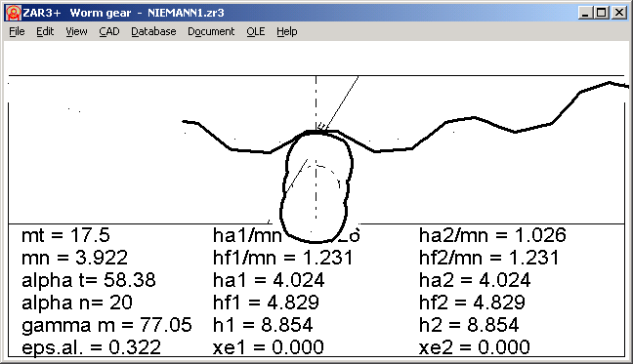Image resolution: width=633 pixels, height=364 pixels.
Task: Open the OLE menu
Action: pyautogui.click(x=256, y=31)
